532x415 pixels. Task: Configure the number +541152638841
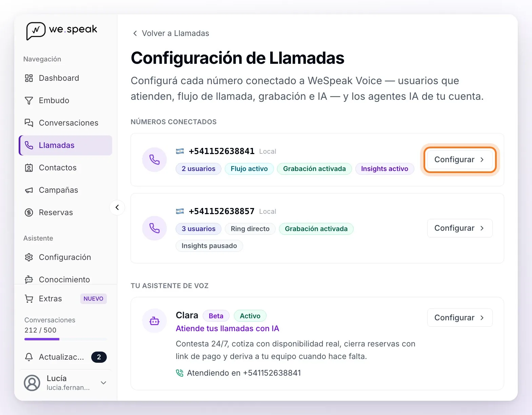pos(460,159)
